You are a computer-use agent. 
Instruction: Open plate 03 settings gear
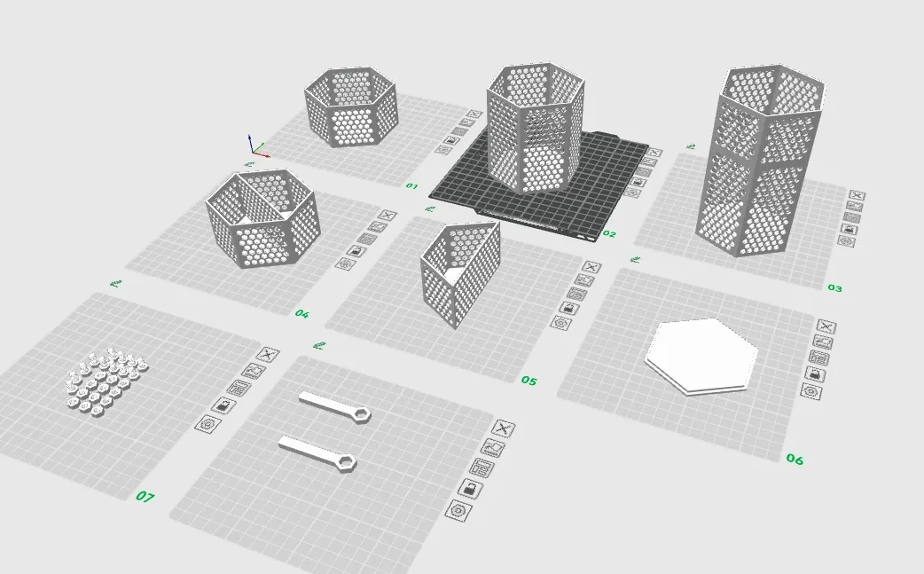click(x=846, y=241)
